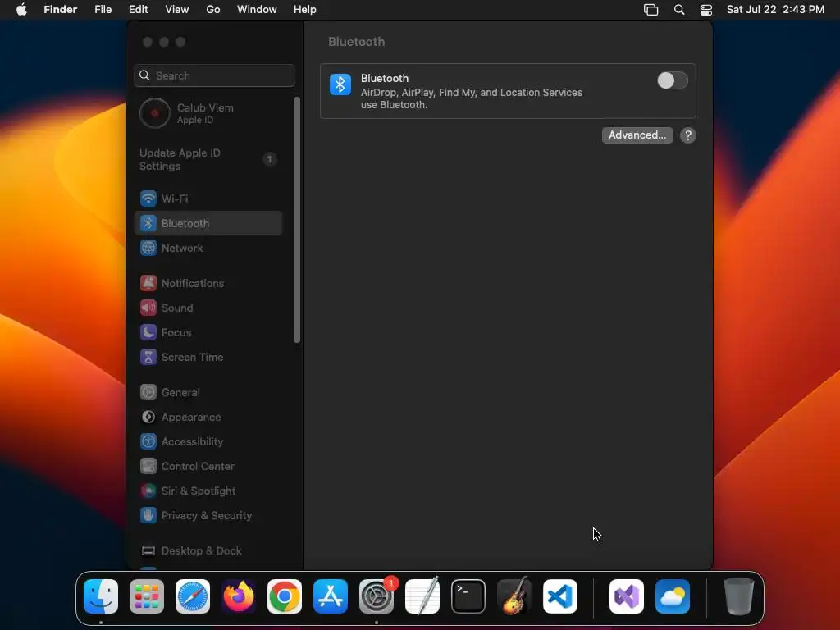Image resolution: width=840 pixels, height=630 pixels.
Task: Open Calub Viem Apple ID profile
Action: tap(209, 113)
